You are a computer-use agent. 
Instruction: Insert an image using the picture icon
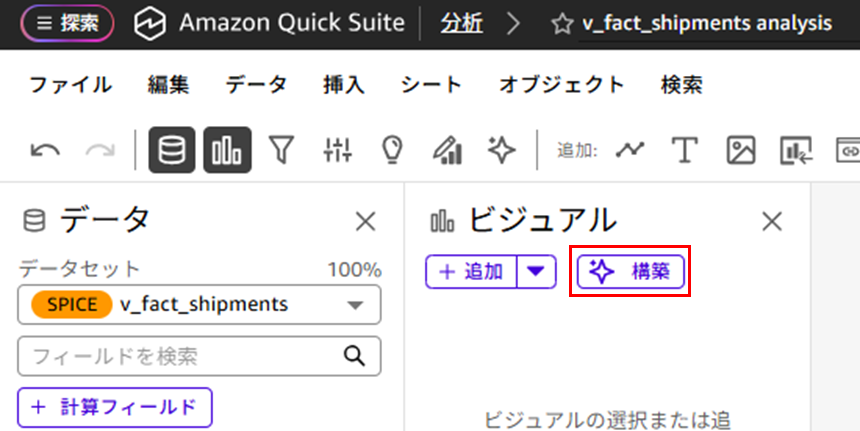740,150
